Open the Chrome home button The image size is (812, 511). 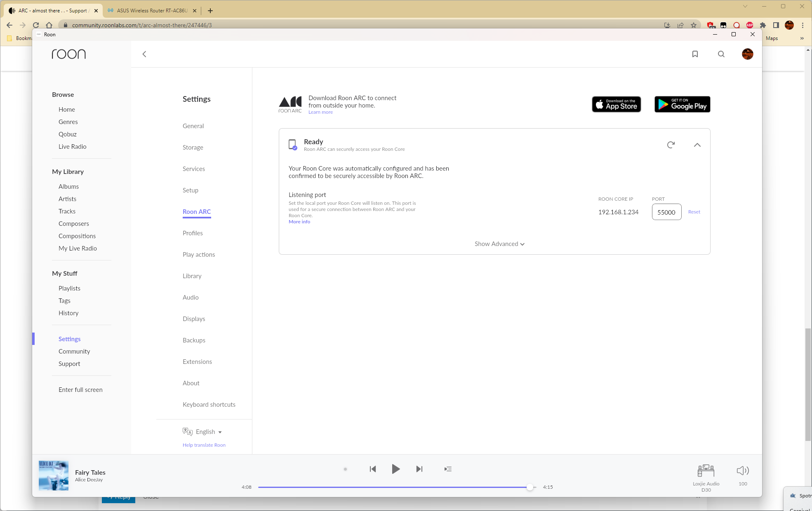[x=49, y=25]
